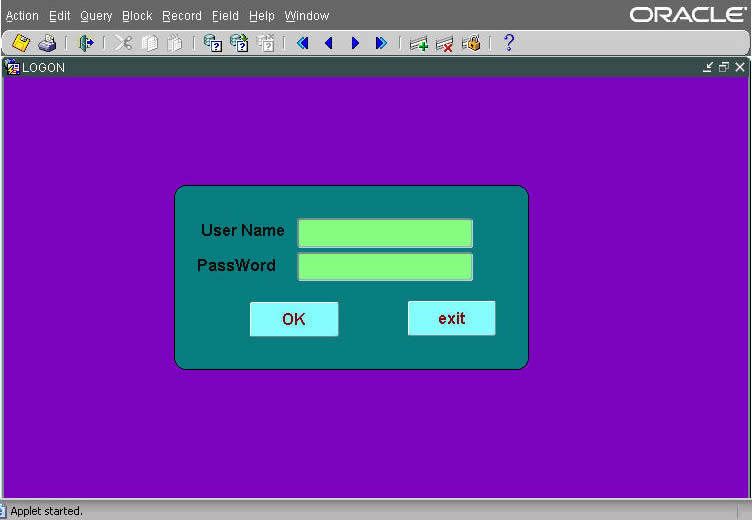Click the Insert Record icon

419,43
